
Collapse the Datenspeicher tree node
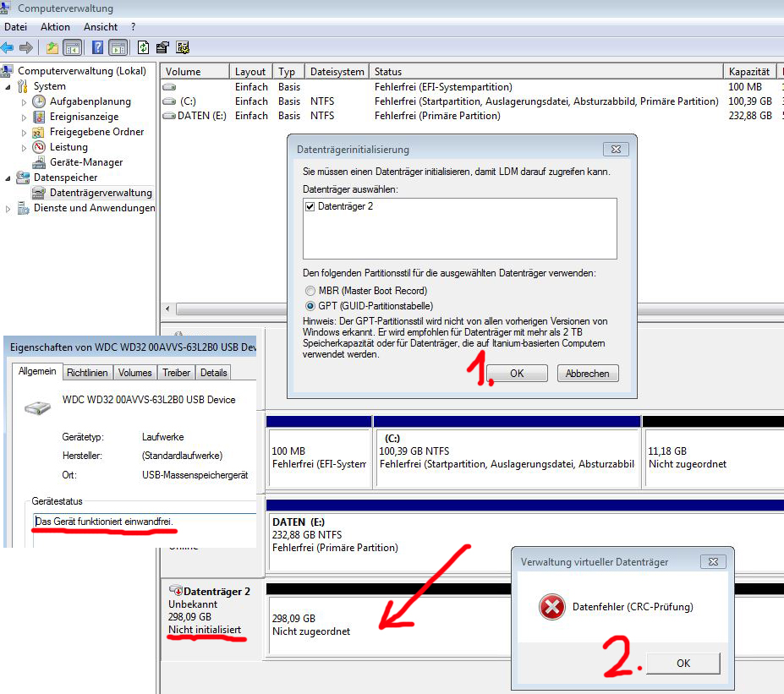pyautogui.click(x=8, y=178)
